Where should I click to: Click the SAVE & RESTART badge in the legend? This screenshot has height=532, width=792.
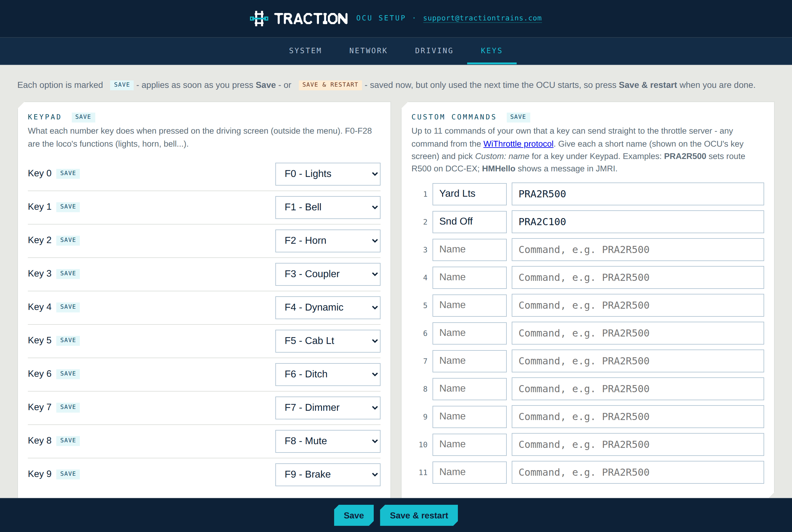point(330,84)
